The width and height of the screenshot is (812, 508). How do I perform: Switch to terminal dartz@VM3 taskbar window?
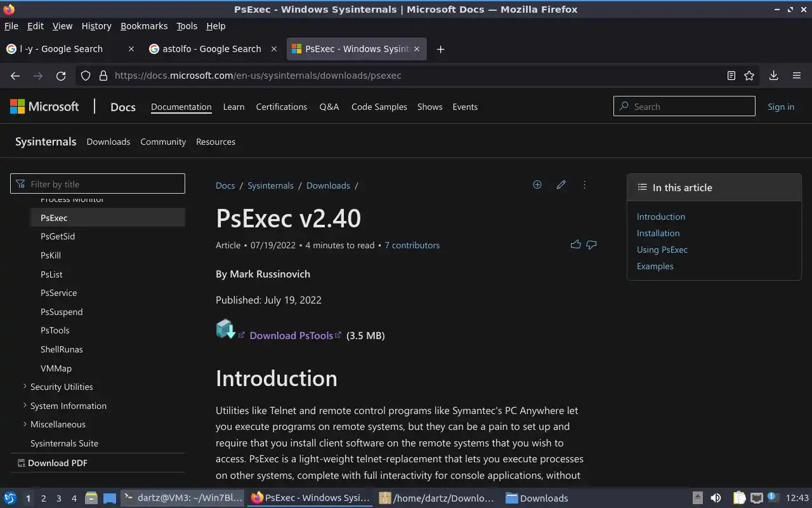183,498
